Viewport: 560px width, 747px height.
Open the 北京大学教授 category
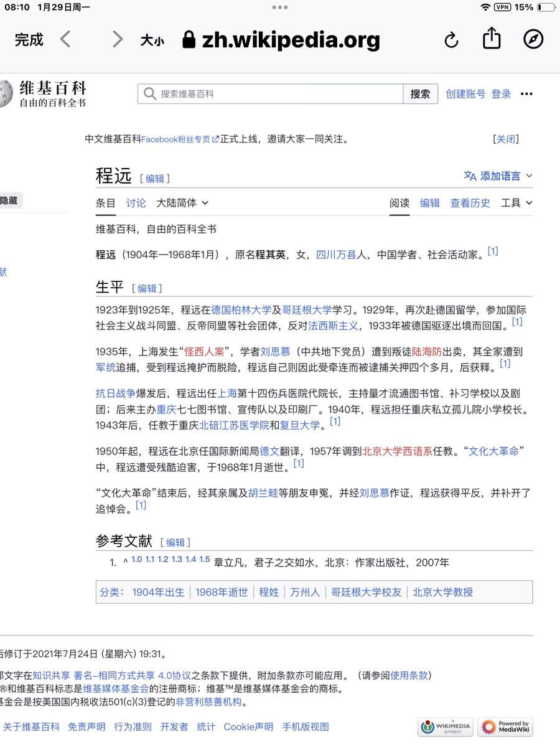[x=443, y=592]
